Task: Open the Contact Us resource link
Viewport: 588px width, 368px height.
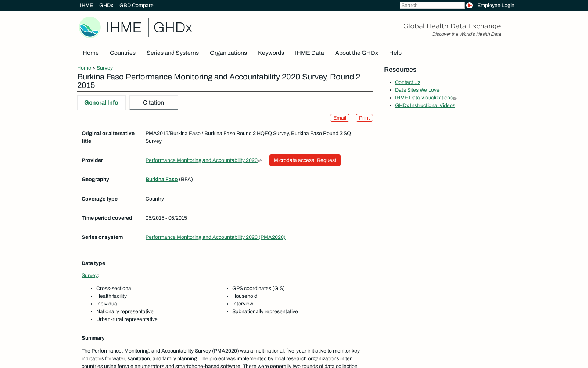Action: point(408,82)
